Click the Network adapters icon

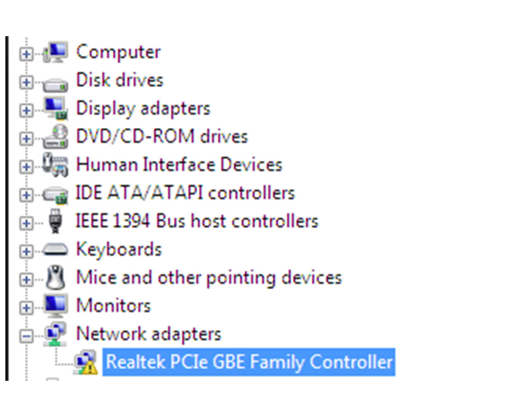click(x=56, y=334)
